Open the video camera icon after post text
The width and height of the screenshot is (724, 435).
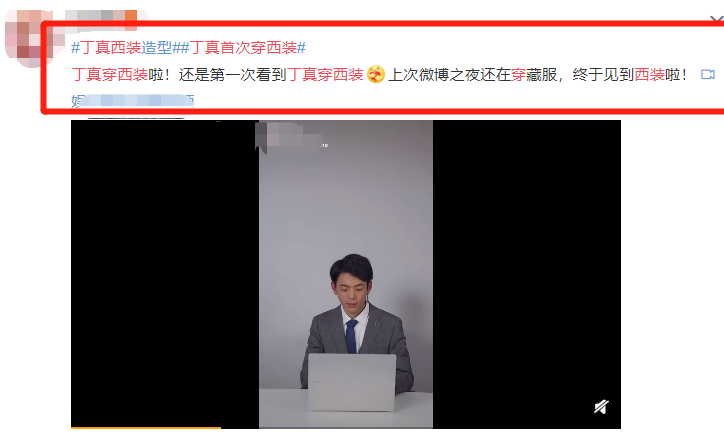708,74
